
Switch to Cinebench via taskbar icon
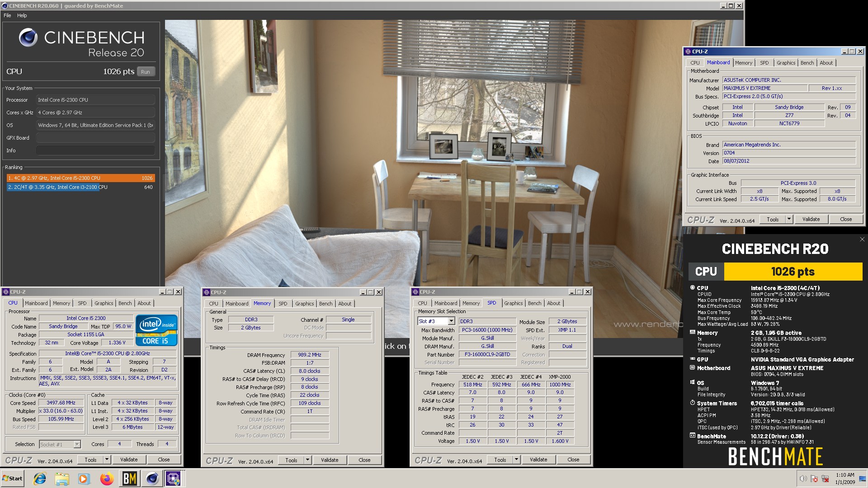coord(152,479)
